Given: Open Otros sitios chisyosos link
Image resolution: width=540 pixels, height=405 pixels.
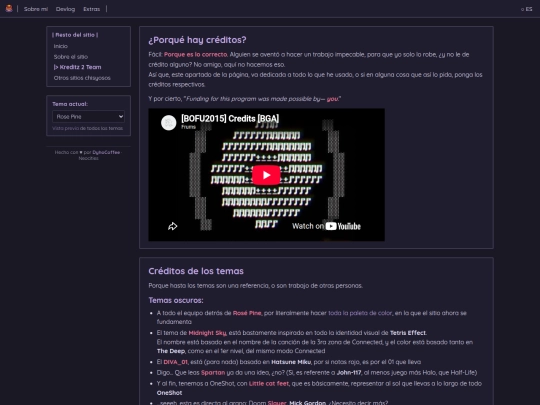Looking at the screenshot, I should [x=82, y=78].
